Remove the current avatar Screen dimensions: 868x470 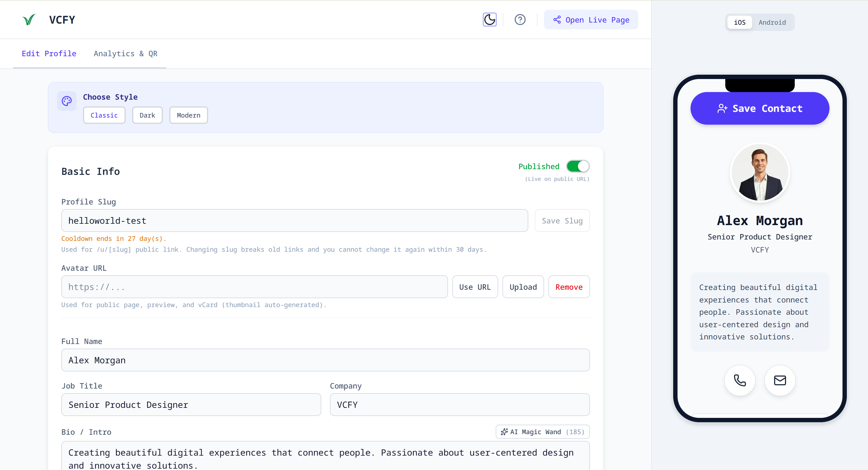tap(569, 286)
